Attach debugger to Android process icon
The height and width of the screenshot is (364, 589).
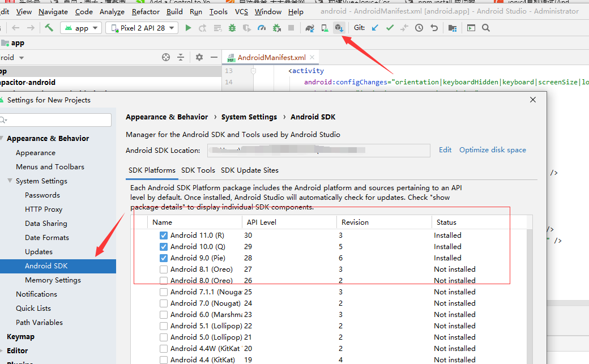277,28
